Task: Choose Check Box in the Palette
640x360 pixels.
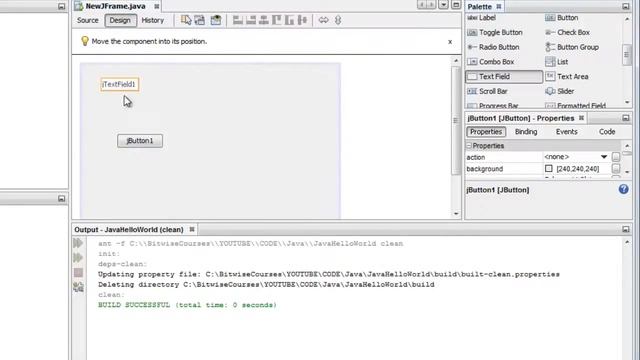Action: tap(567, 32)
